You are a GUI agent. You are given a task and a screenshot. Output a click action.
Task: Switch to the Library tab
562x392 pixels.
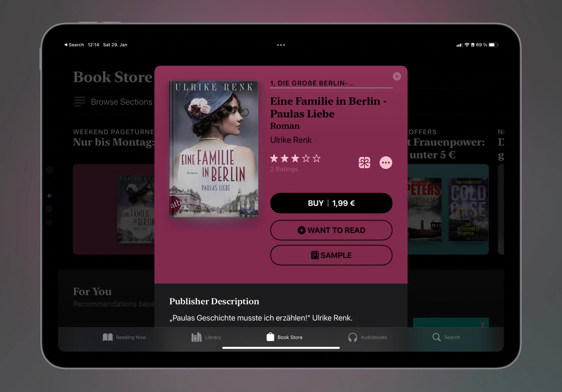pyautogui.click(x=206, y=337)
